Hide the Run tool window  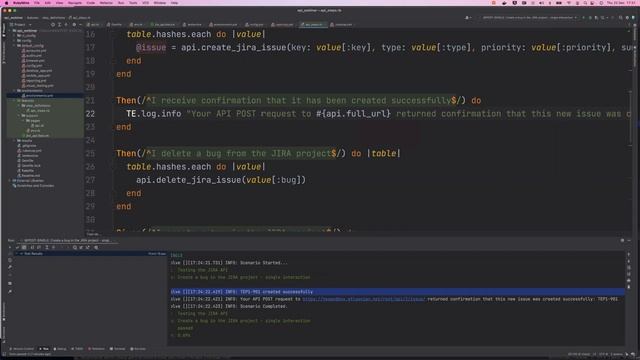tap(629, 240)
